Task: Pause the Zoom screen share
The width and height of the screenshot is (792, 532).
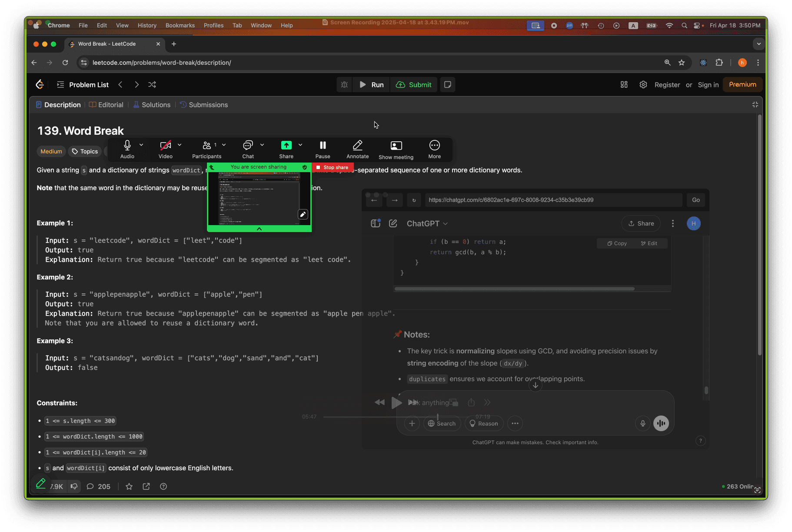Action: [323, 150]
